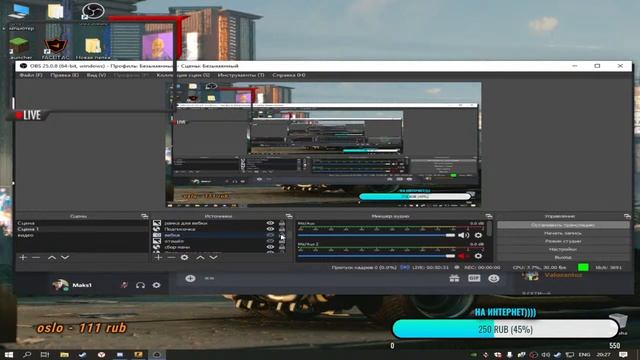This screenshot has width=640, height=360.
Task: Open the Файл menu
Action: coord(31,75)
